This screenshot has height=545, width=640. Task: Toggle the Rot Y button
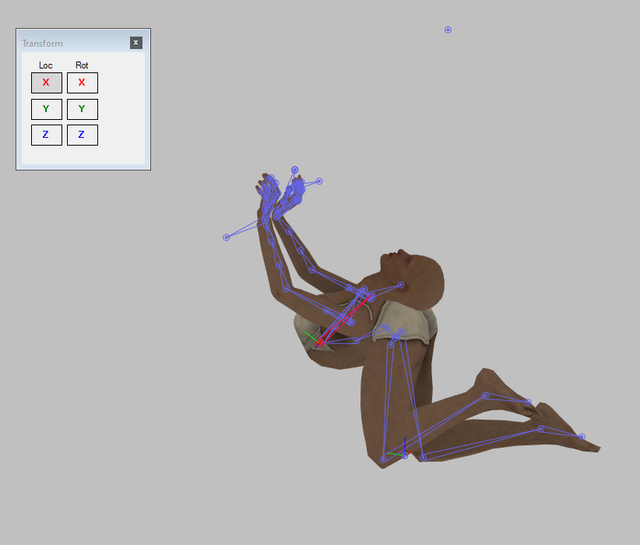82,109
